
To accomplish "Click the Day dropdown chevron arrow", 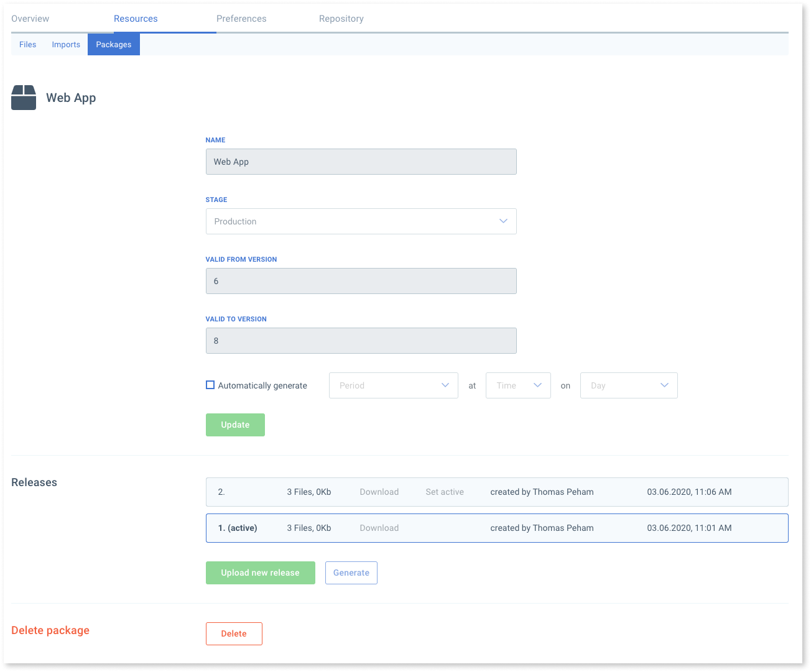I will click(664, 385).
